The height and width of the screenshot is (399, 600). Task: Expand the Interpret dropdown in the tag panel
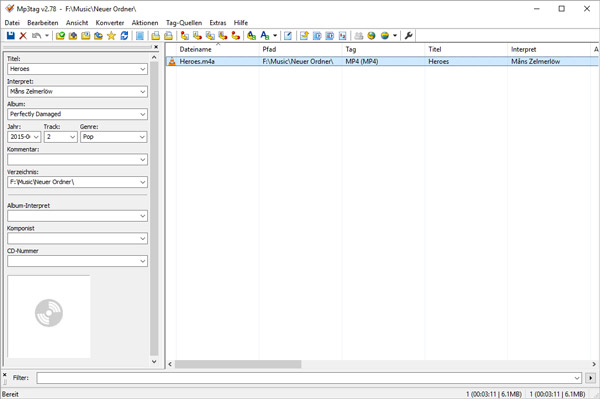point(142,92)
